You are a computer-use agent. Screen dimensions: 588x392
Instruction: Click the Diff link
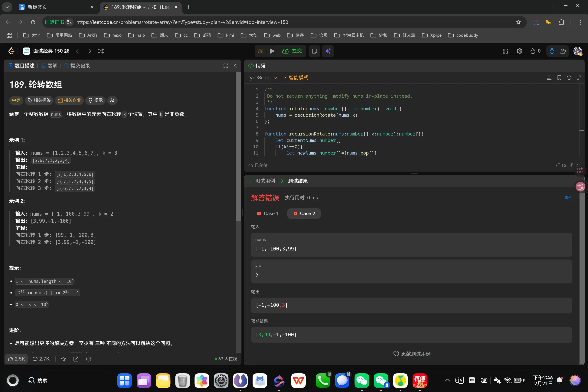coord(568,198)
